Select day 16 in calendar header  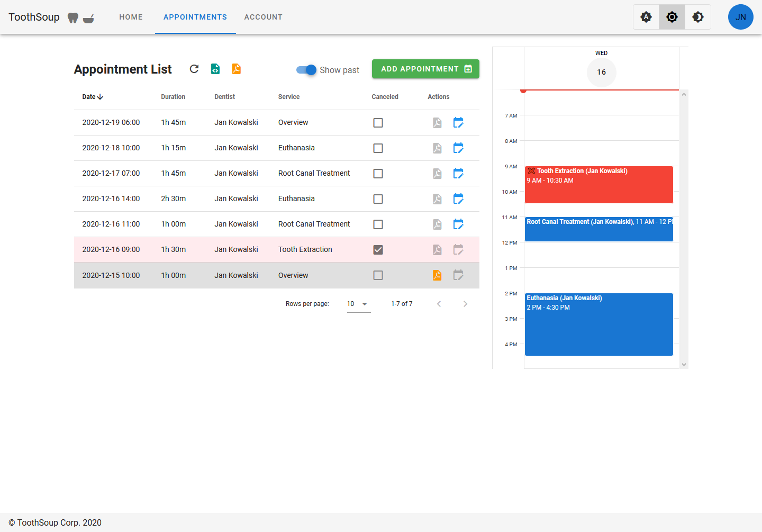(x=602, y=72)
